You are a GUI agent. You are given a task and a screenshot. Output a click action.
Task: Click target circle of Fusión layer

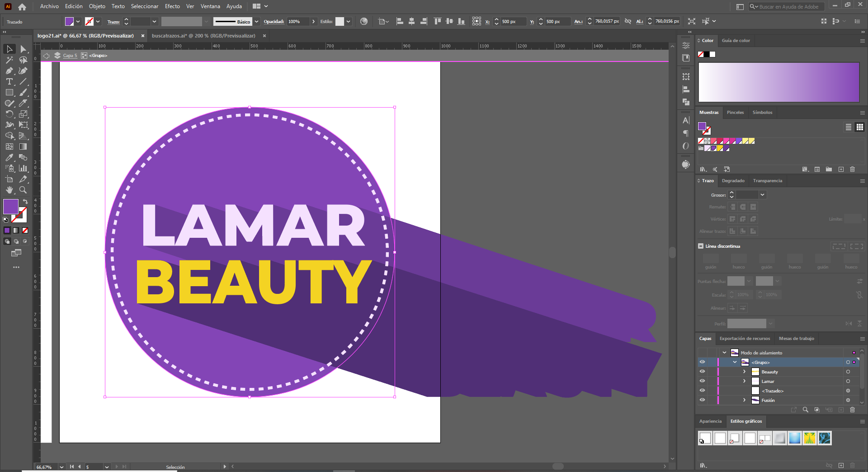848,400
